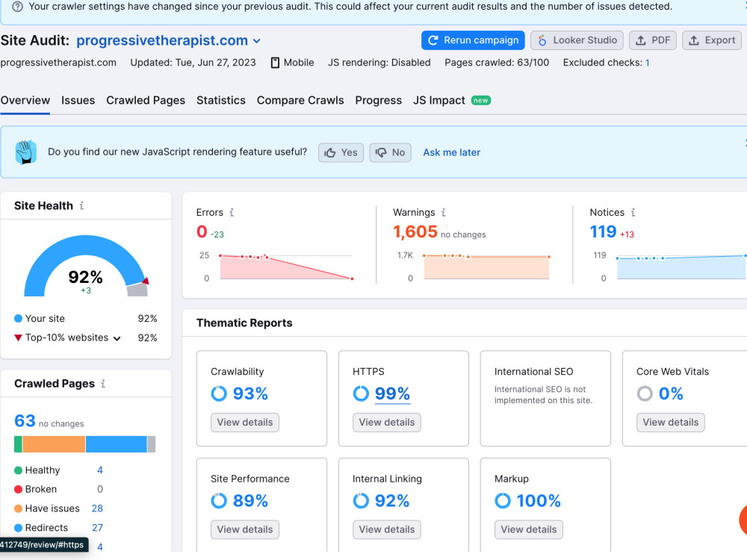Click the Have issues count 28

click(x=97, y=508)
